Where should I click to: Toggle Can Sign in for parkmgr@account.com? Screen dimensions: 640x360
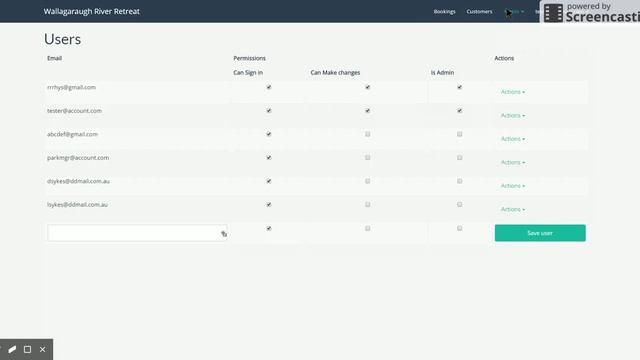[x=269, y=158]
